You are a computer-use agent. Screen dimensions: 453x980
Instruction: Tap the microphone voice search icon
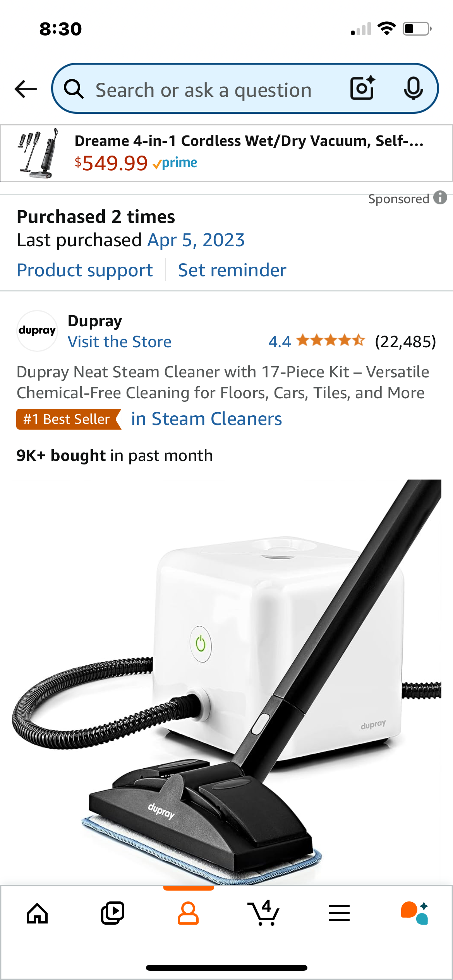[413, 88]
